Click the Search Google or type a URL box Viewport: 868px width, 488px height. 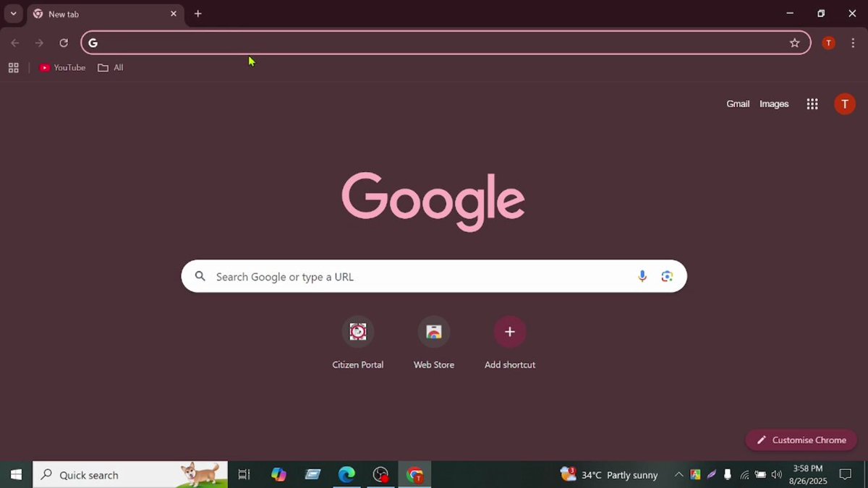click(x=434, y=276)
